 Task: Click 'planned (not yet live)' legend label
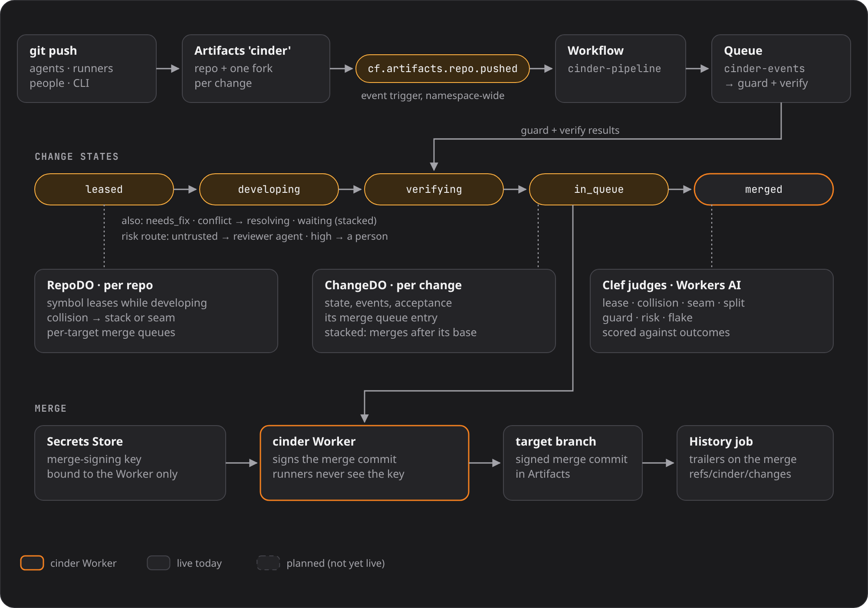336,563
